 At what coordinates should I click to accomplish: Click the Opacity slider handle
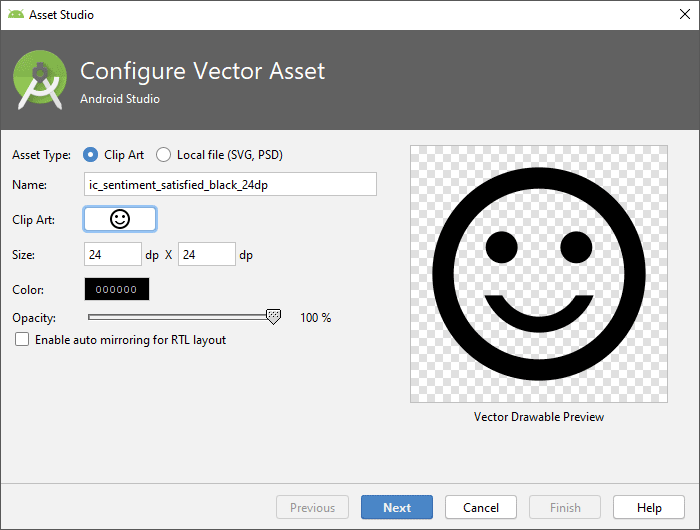(273, 316)
